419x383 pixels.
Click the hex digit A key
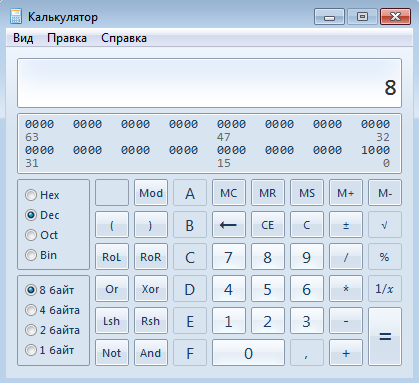click(x=190, y=193)
